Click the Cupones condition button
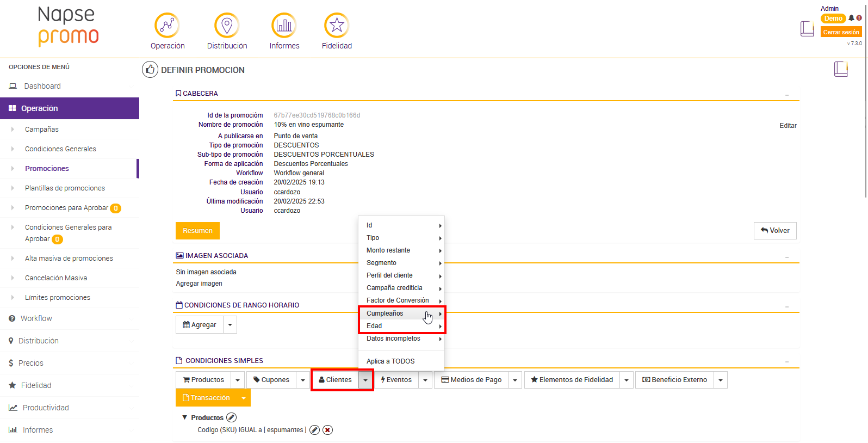The width and height of the screenshot is (868, 443). pos(271,380)
